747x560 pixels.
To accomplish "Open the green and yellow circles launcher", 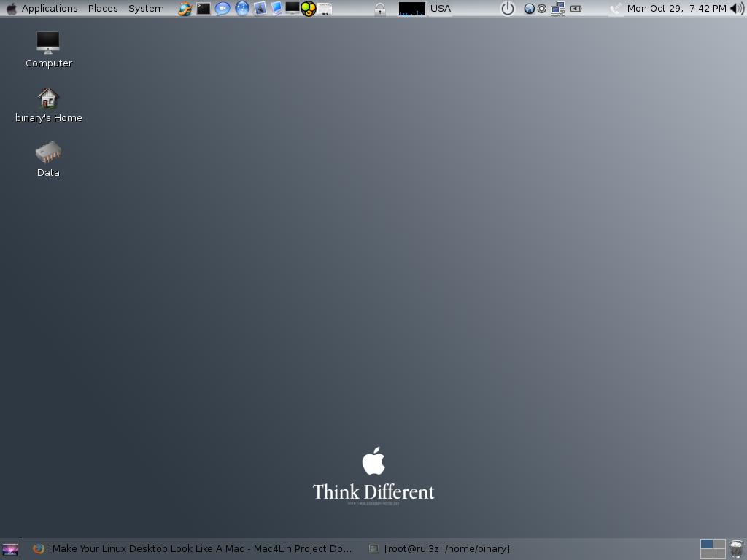I will 309,9.
